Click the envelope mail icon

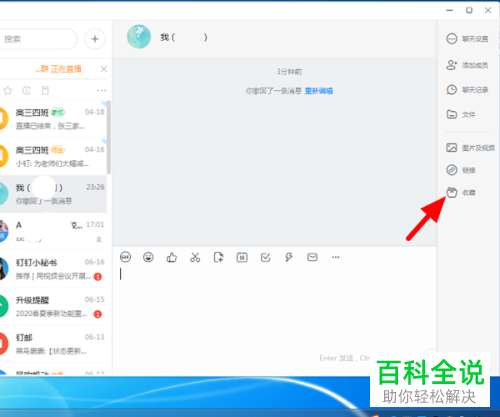tap(312, 257)
